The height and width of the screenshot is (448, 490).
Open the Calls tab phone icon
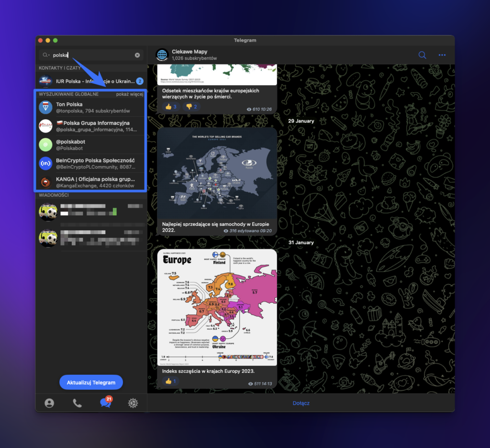(x=77, y=403)
